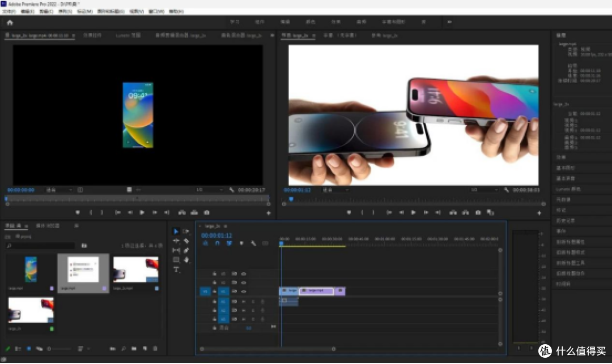Click plus button editor in Program monitor
This screenshot has height=364, width=612.
(x=539, y=213)
